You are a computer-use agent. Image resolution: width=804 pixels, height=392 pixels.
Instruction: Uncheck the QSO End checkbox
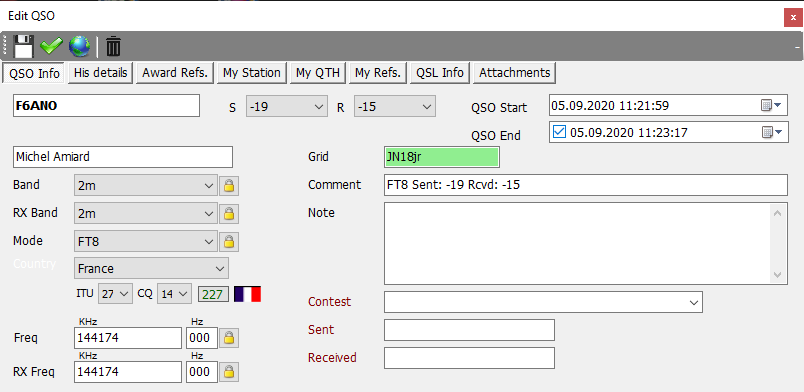coord(559,132)
